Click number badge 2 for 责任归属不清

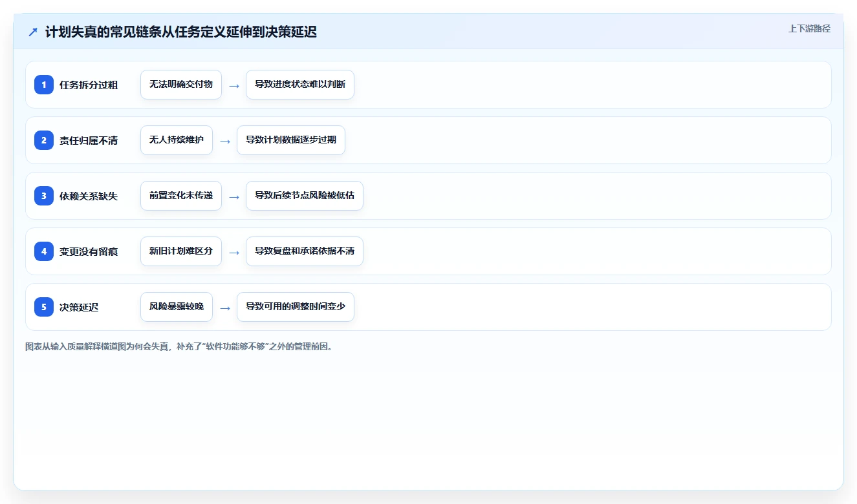point(44,140)
